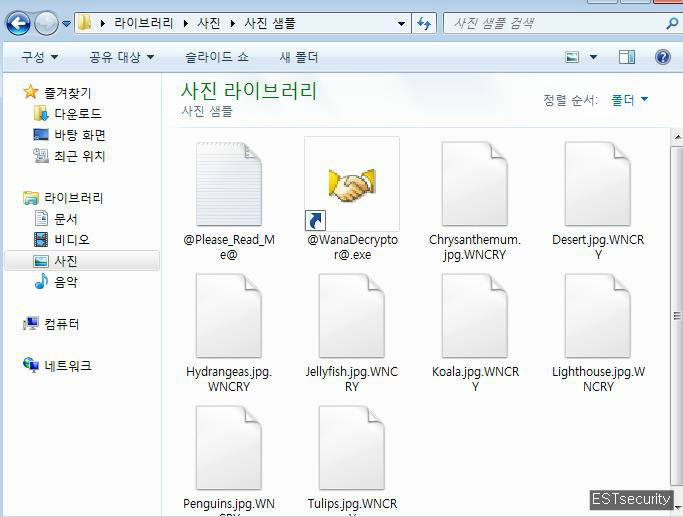The image size is (683, 517).
Task: Click 사진 in the address breadcrumb
Action: (209, 23)
